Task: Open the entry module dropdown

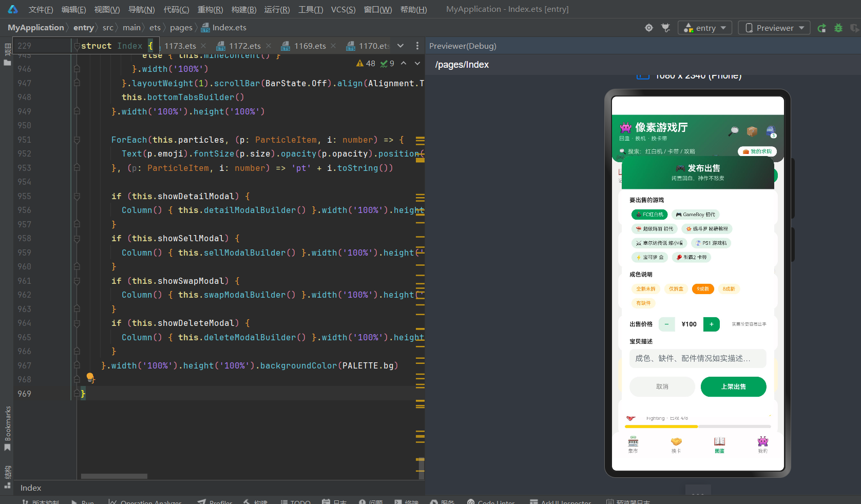Action: point(705,28)
